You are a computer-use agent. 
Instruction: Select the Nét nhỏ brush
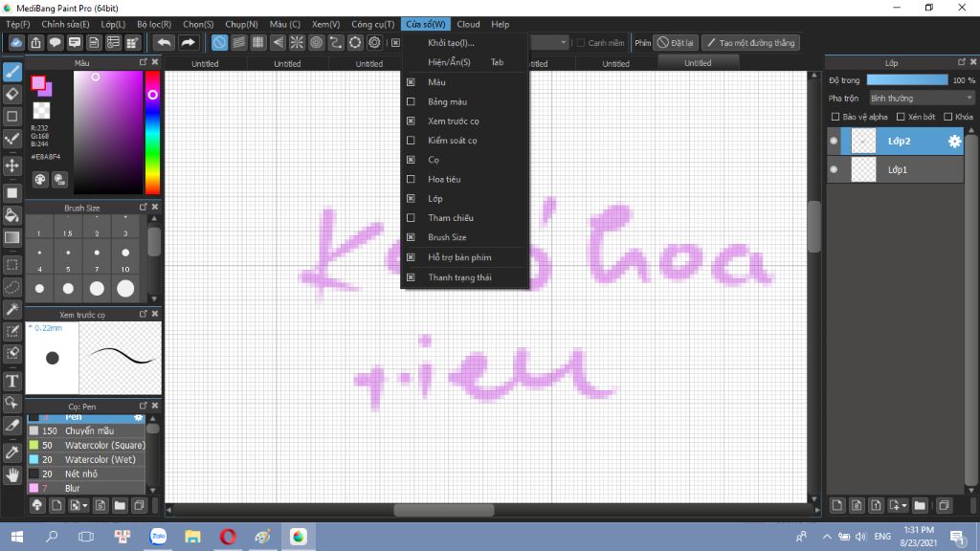(86, 474)
